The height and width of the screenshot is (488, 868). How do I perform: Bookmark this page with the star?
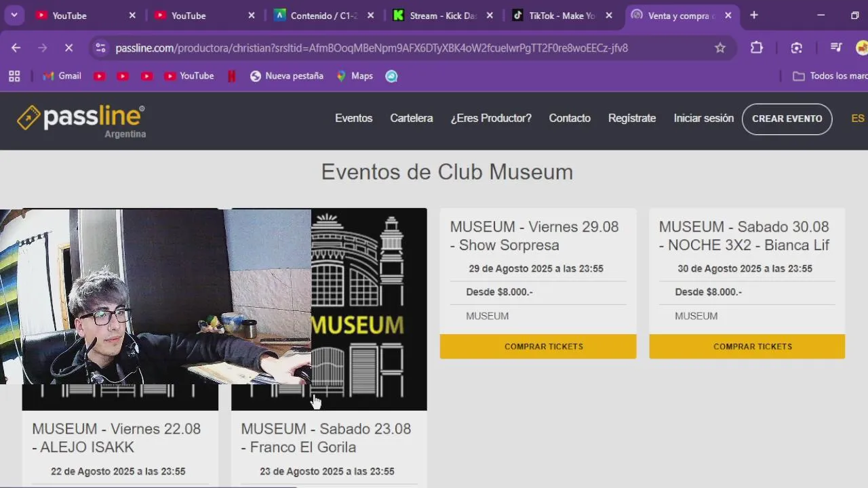720,47
